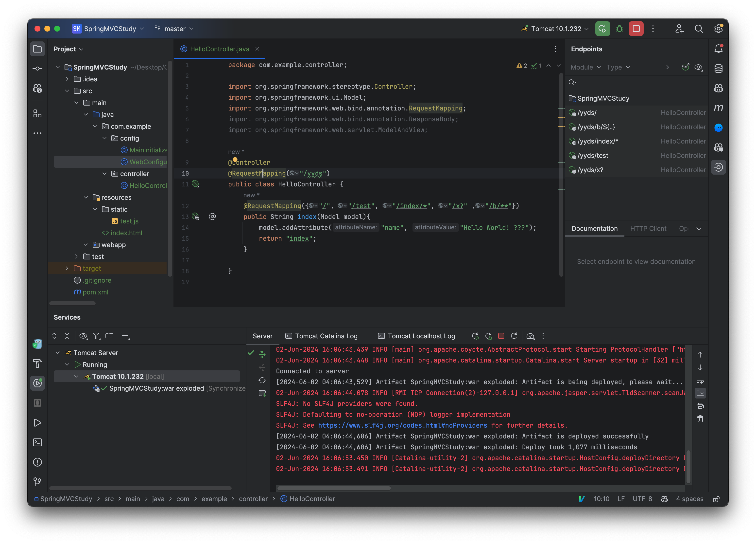Expand the target folder
The width and height of the screenshot is (756, 543).
click(x=67, y=269)
